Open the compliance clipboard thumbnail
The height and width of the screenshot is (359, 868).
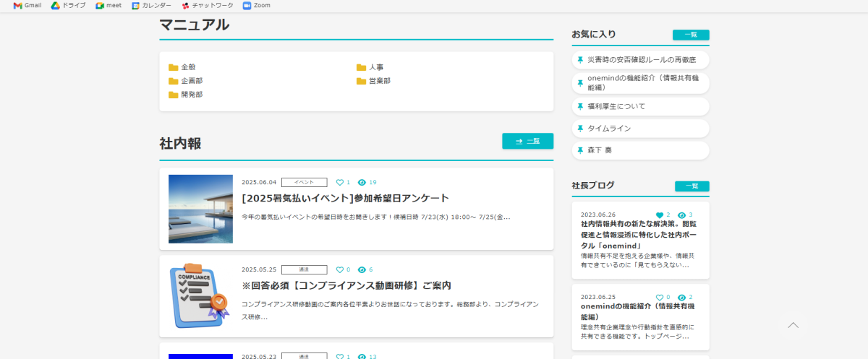[200, 295]
